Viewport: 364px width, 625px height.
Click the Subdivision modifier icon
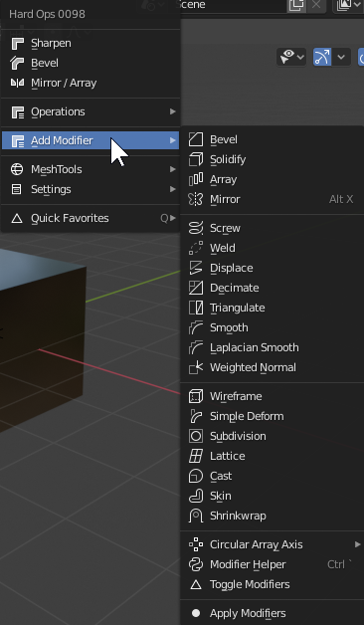click(x=196, y=436)
